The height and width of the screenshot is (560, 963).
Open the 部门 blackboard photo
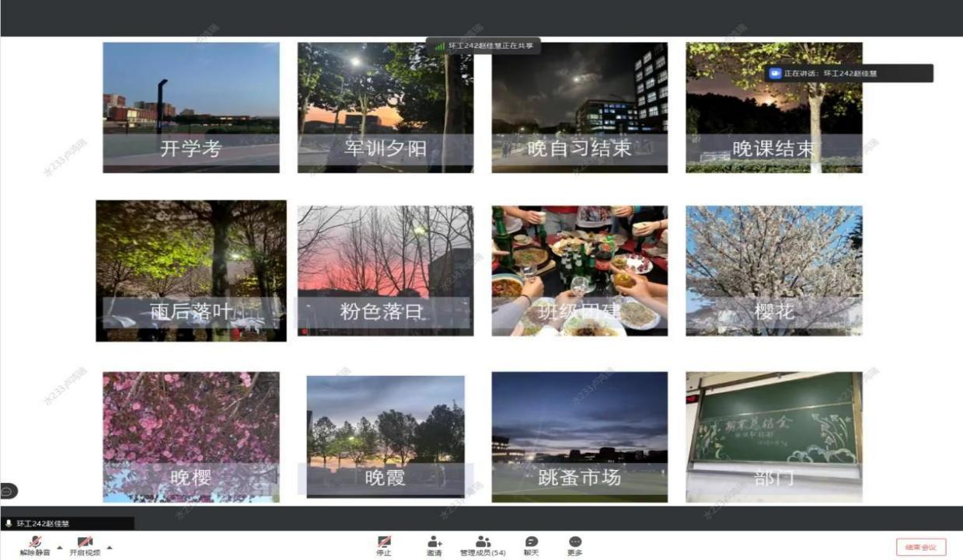click(x=773, y=437)
